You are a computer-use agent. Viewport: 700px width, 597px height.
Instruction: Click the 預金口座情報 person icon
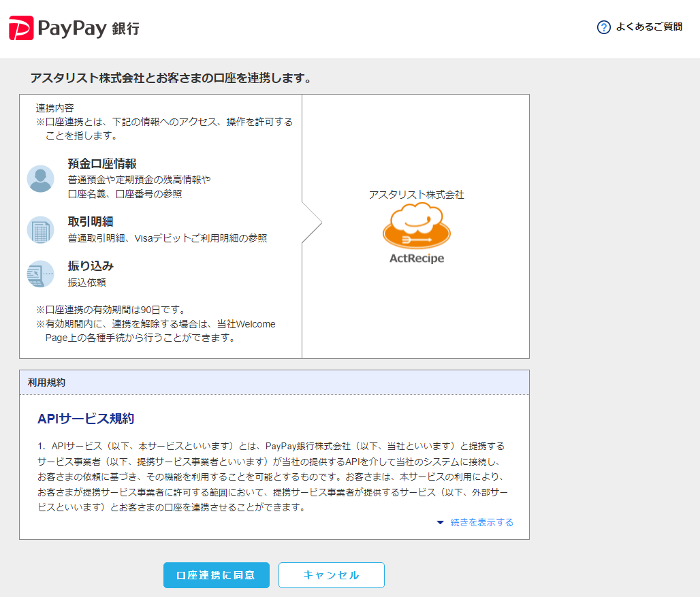(x=41, y=179)
